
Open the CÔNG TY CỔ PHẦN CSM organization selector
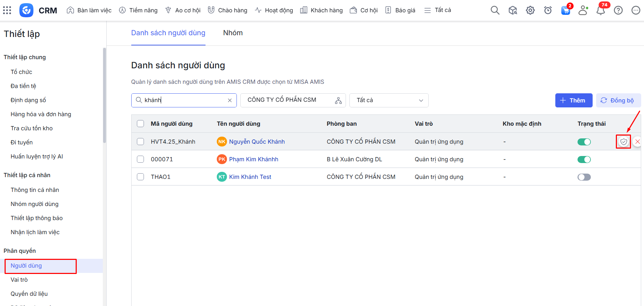[x=292, y=100]
